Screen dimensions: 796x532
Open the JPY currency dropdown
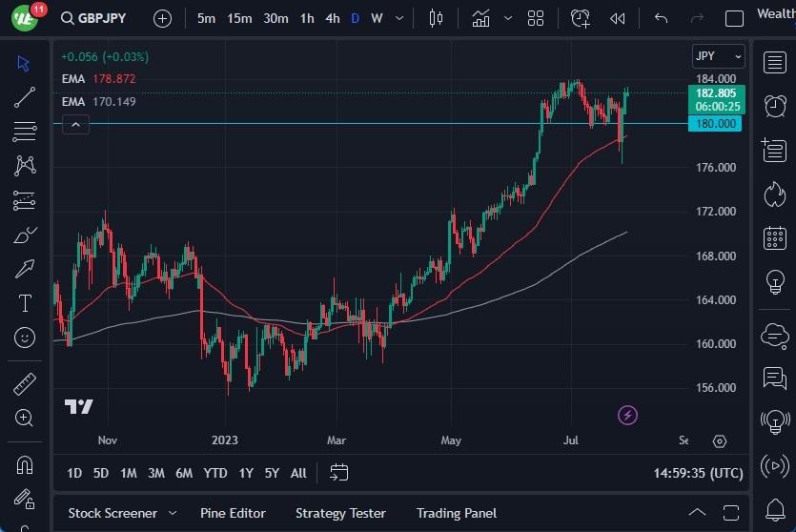click(x=718, y=56)
